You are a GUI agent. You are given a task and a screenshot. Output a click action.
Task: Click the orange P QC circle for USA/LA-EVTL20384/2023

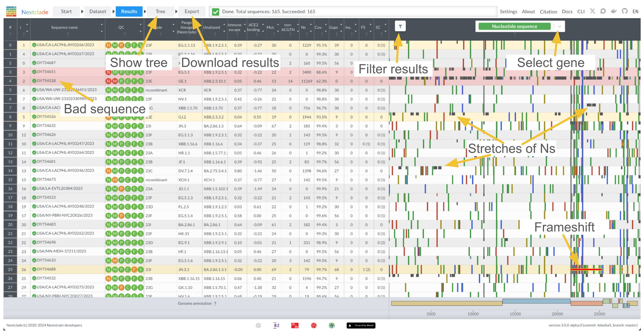click(121, 189)
